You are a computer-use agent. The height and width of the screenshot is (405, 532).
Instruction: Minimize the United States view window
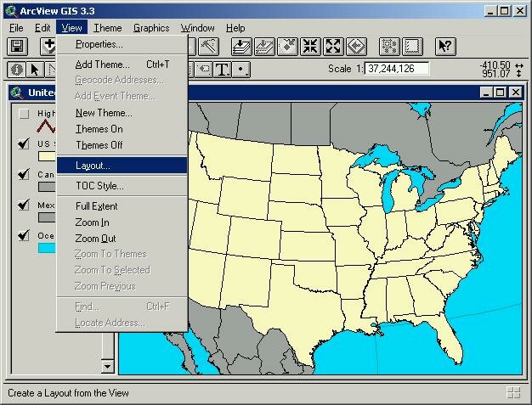(486, 93)
